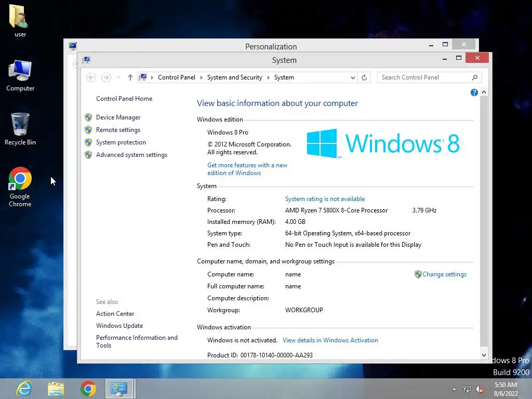Click the Windows 8 Pro edition text
Image resolution: width=532 pixels, height=399 pixels.
(x=228, y=132)
